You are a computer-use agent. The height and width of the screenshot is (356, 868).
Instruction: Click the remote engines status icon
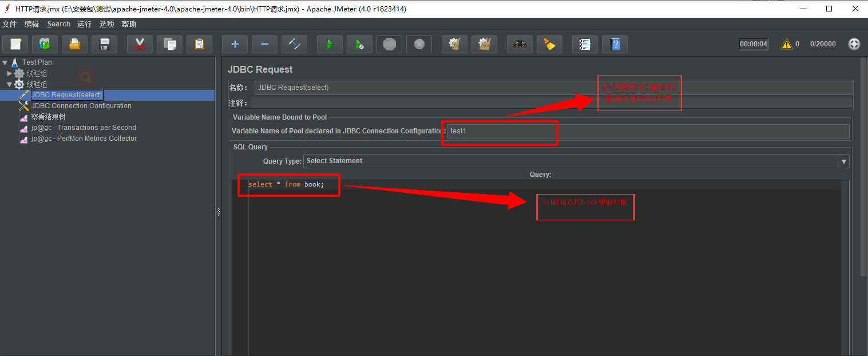(x=854, y=44)
